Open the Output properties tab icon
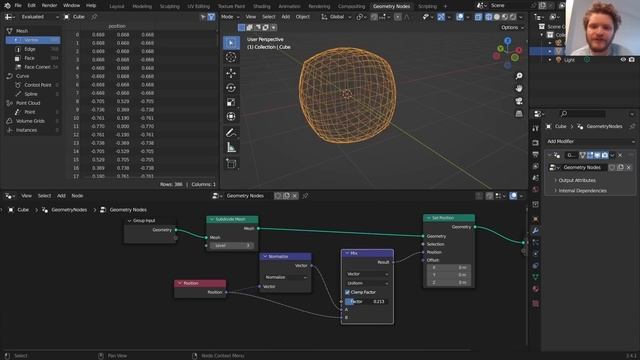This screenshot has width=640, height=360. (x=536, y=154)
